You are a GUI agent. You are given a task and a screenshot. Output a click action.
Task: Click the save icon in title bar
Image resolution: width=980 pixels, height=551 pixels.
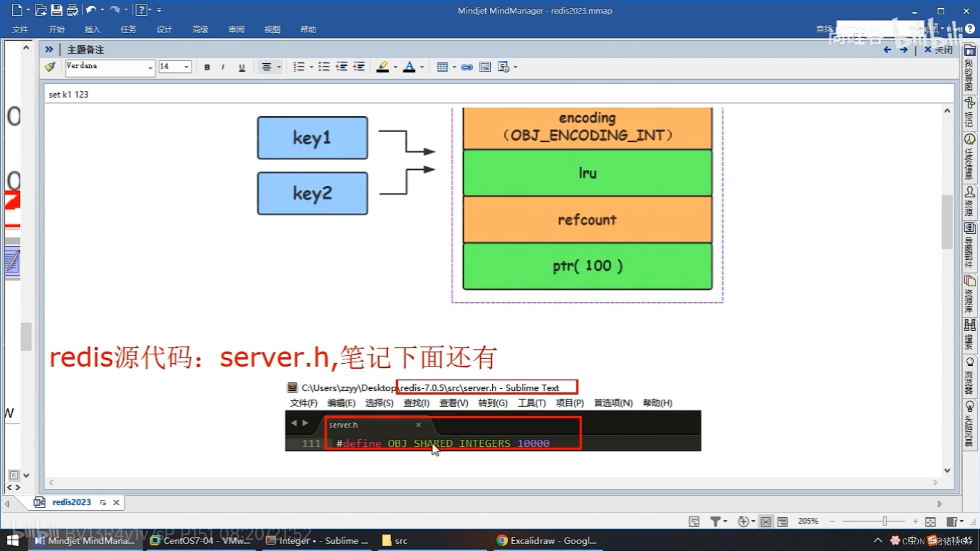pyautogui.click(x=57, y=10)
